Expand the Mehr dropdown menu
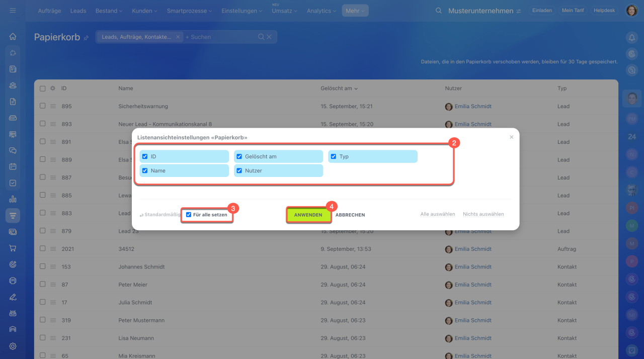Screen dimensions: 644x359 tap(355, 11)
